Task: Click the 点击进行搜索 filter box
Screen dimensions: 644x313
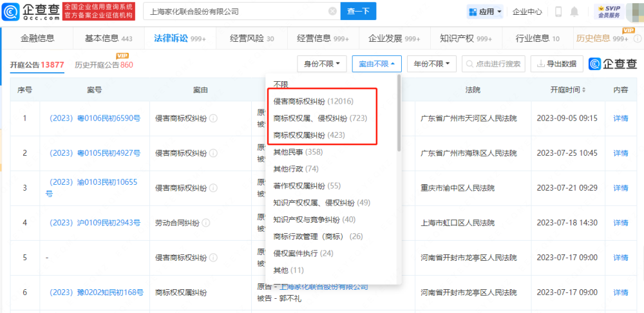Action: [493, 64]
